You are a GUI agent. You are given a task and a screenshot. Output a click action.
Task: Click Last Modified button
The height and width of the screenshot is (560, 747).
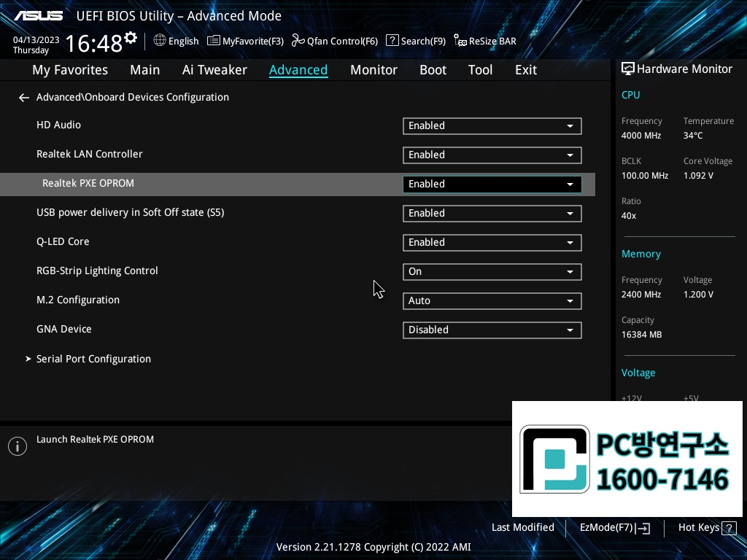(522, 528)
